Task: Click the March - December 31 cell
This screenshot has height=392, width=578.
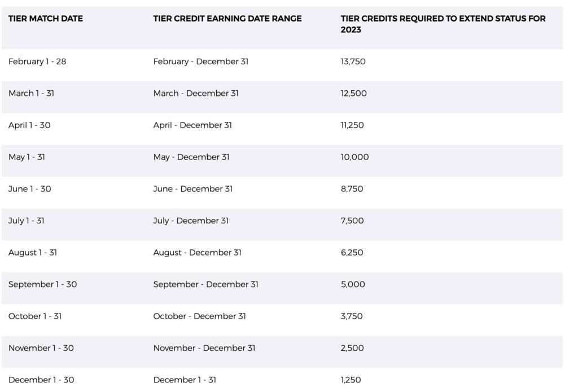Action: point(196,93)
